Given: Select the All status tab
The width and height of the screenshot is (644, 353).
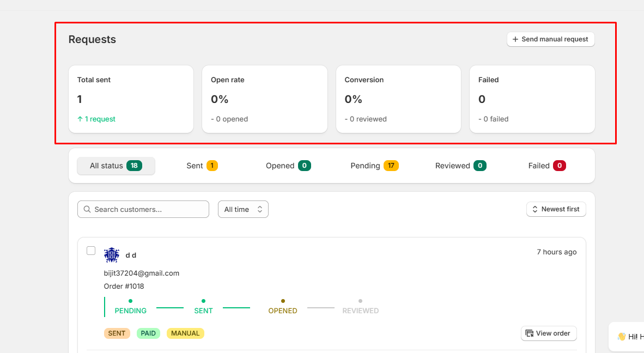Looking at the screenshot, I should pyautogui.click(x=116, y=166).
